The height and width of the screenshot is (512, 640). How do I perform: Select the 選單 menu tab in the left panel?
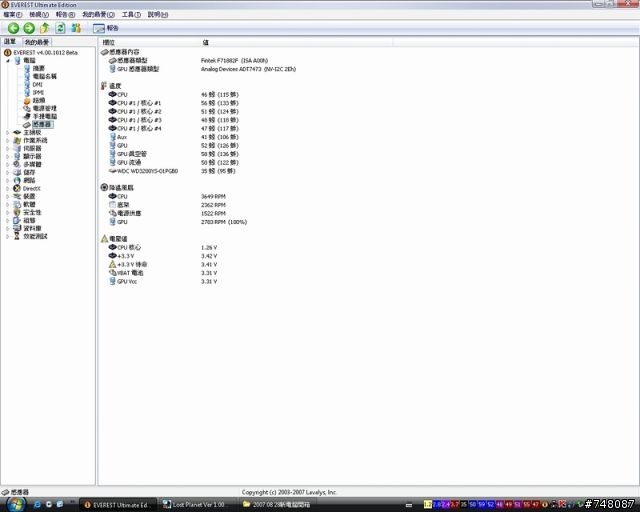[10, 42]
